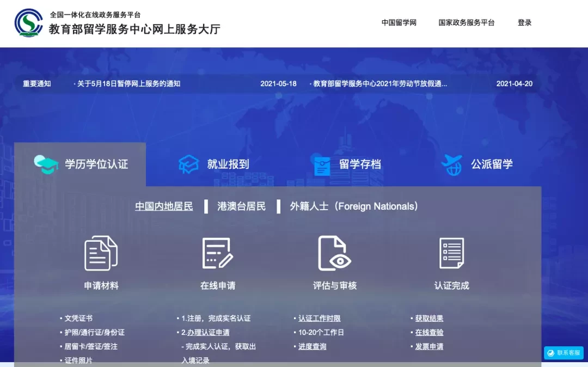Click 1.注册，完成实名认证 text
588x367 pixels.
pos(216,319)
